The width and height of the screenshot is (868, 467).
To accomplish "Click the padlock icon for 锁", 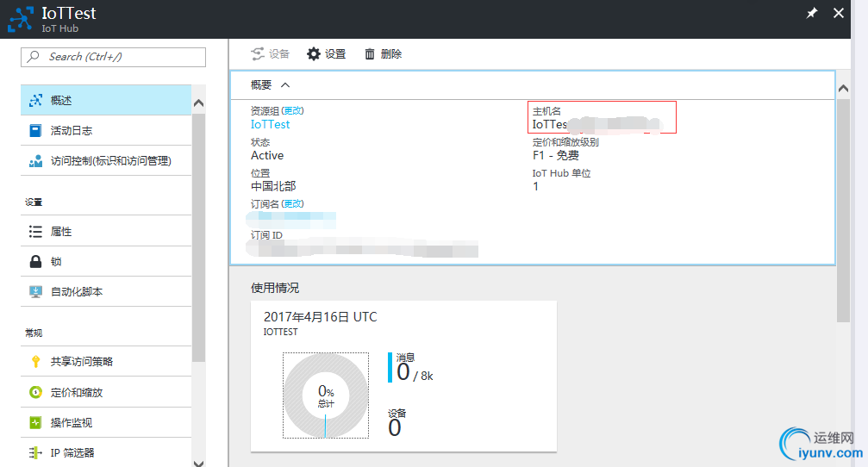I will coord(35,261).
